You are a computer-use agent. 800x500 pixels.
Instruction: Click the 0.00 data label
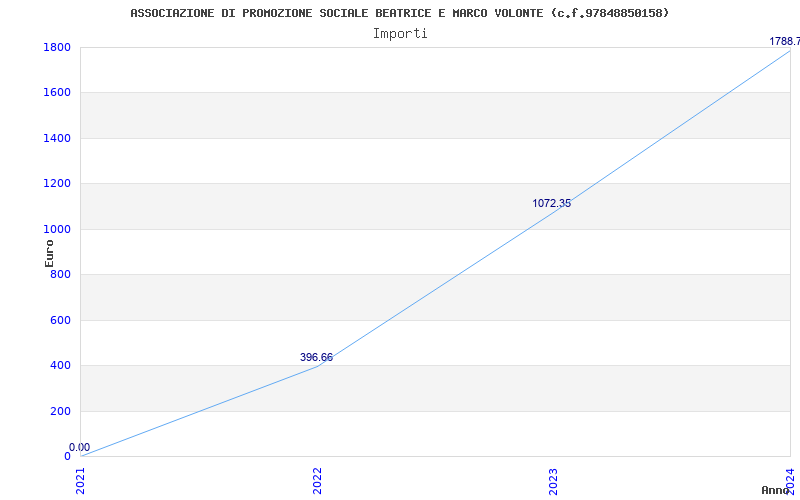[x=80, y=447]
